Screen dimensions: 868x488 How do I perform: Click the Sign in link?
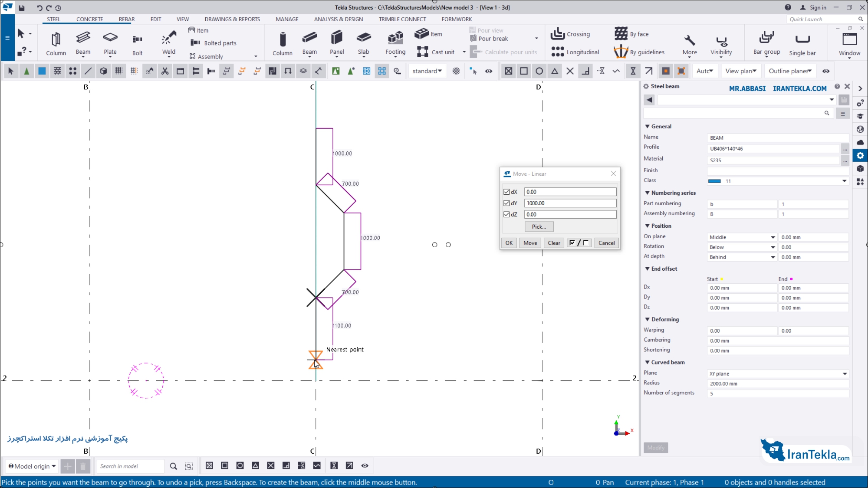pos(818,7)
